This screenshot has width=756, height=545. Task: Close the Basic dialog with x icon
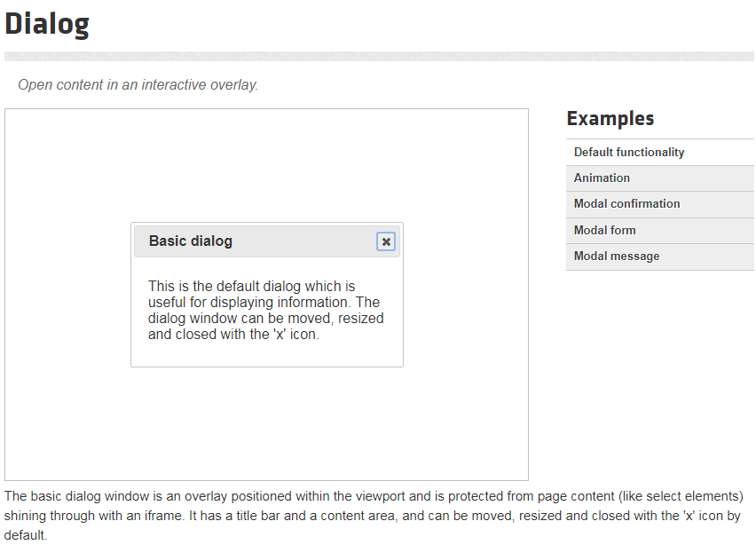coord(386,241)
